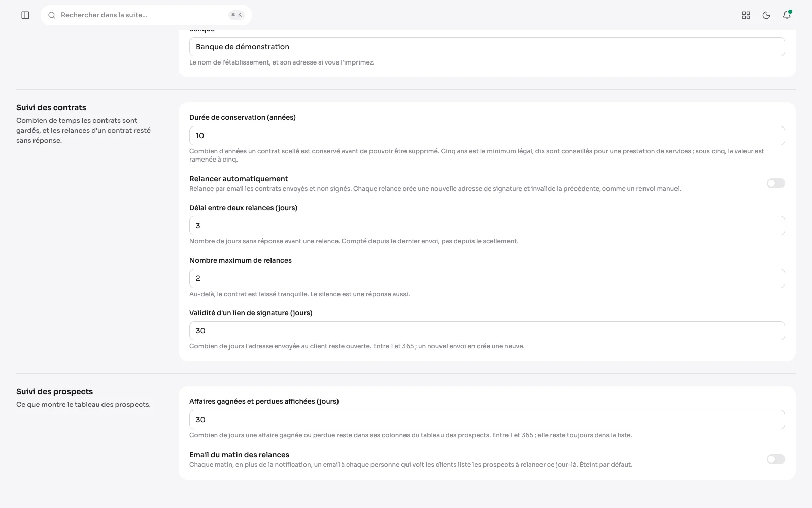The height and width of the screenshot is (508, 812).
Task: Toggle the sidebar panel icon
Action: [x=25, y=15]
